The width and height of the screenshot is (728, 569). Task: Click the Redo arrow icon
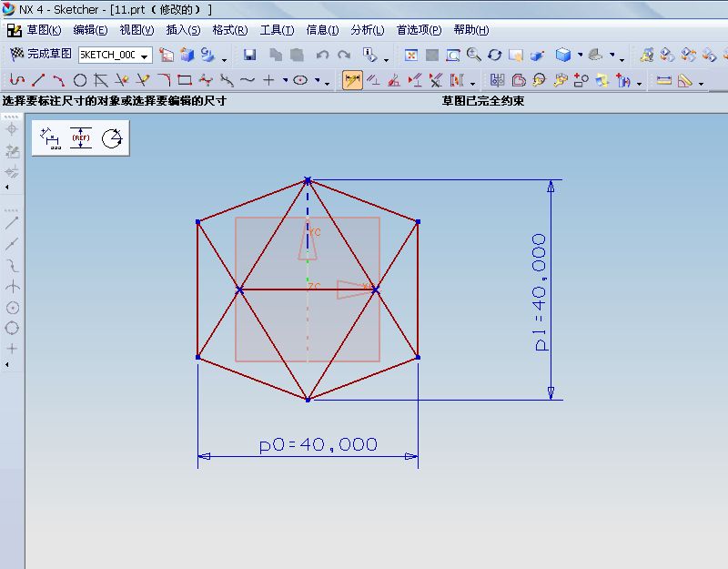click(x=344, y=55)
